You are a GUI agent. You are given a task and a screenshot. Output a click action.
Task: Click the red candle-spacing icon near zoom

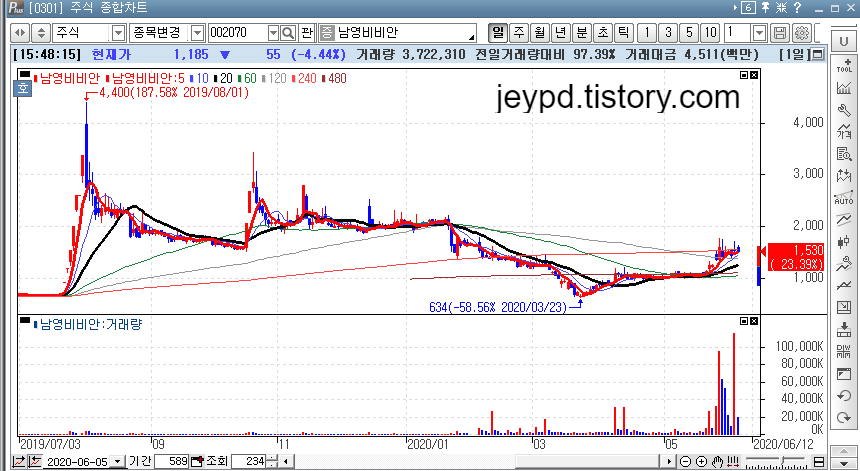point(733,462)
